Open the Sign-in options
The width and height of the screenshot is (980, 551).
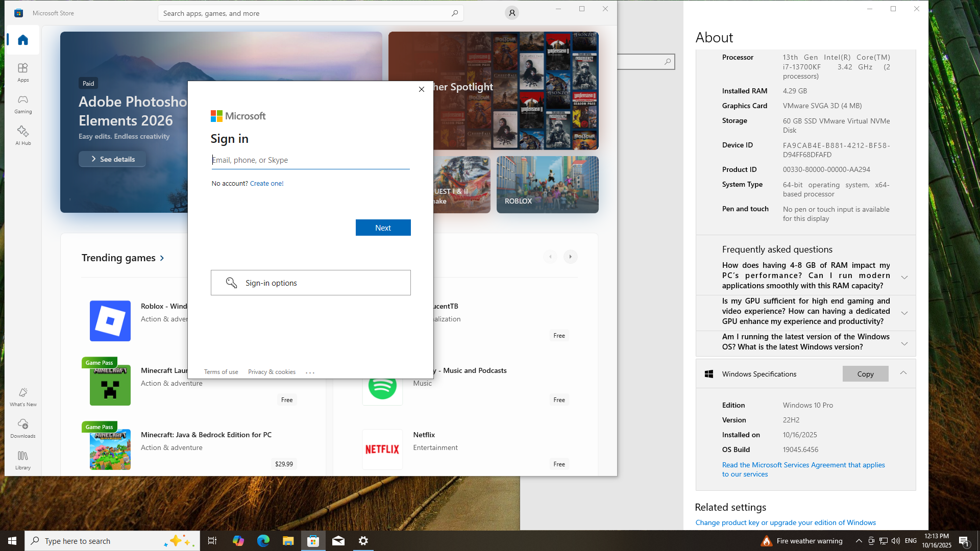pyautogui.click(x=310, y=283)
